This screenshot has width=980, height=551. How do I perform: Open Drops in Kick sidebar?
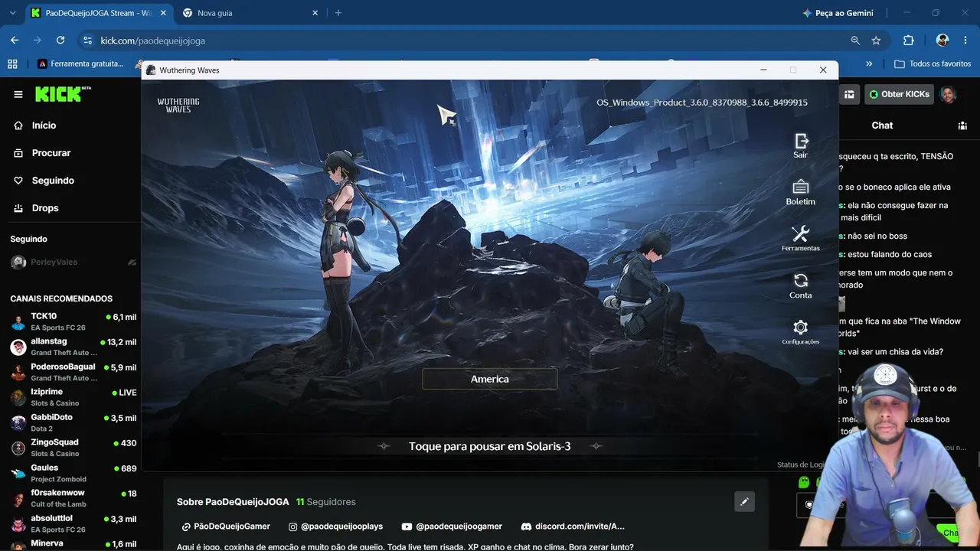[x=45, y=208]
